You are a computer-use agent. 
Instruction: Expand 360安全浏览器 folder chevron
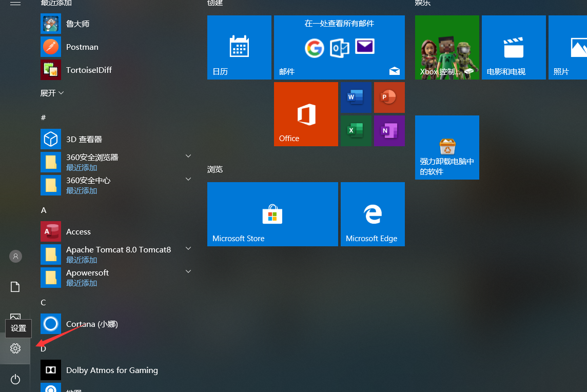[188, 156]
